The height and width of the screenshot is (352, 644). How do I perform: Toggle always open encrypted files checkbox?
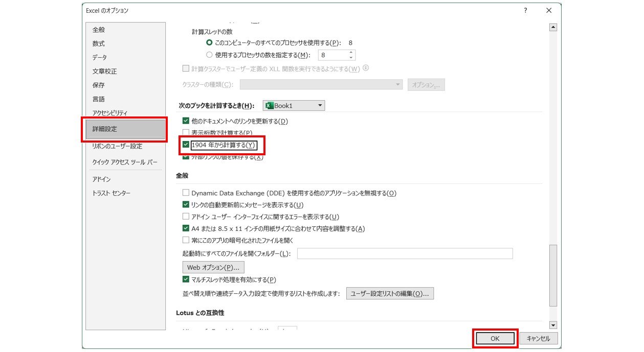tap(186, 240)
